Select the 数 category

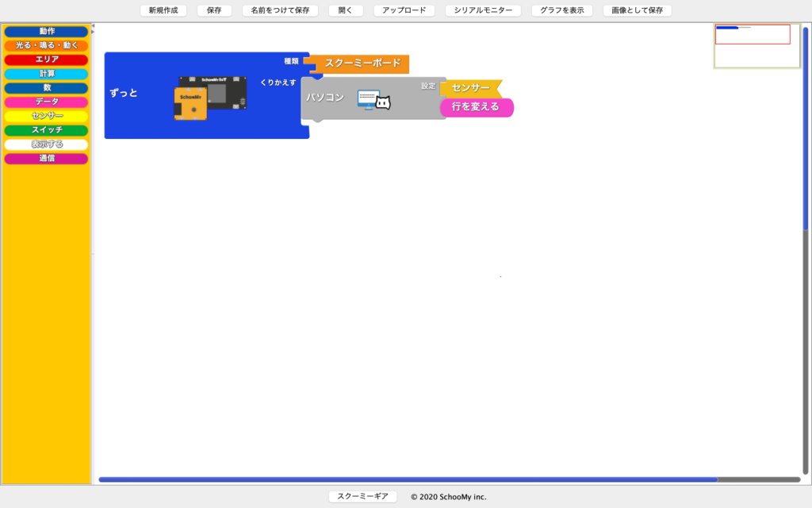tap(46, 87)
